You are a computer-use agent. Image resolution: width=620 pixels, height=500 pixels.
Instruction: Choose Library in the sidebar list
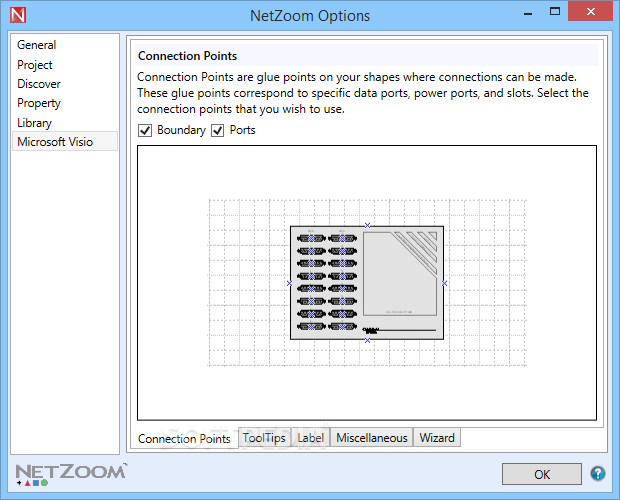coord(64,123)
